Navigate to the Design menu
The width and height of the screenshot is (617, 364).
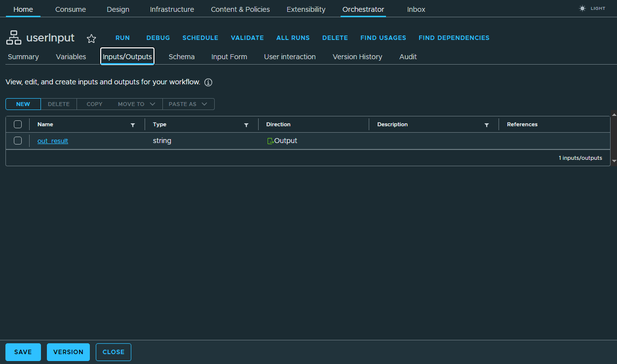point(117,9)
